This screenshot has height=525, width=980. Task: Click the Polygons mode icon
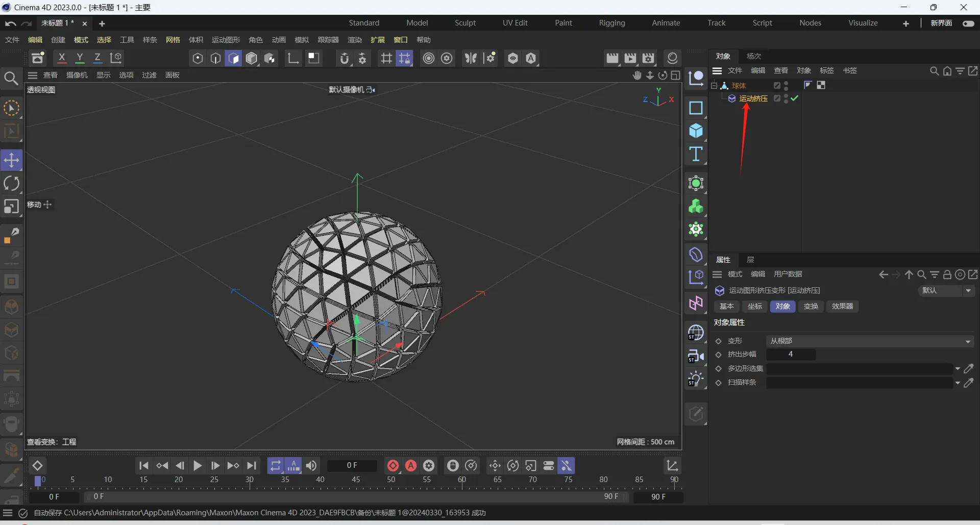pyautogui.click(x=234, y=59)
